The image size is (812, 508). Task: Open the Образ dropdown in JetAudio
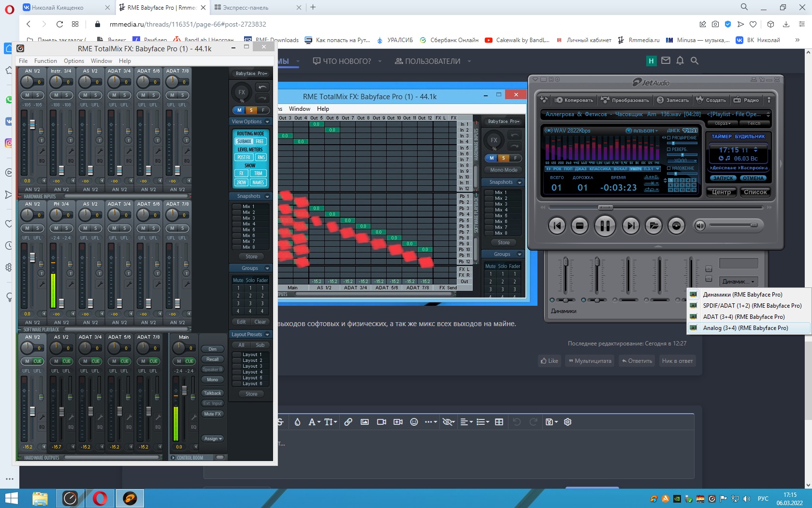pyautogui.click(x=724, y=123)
